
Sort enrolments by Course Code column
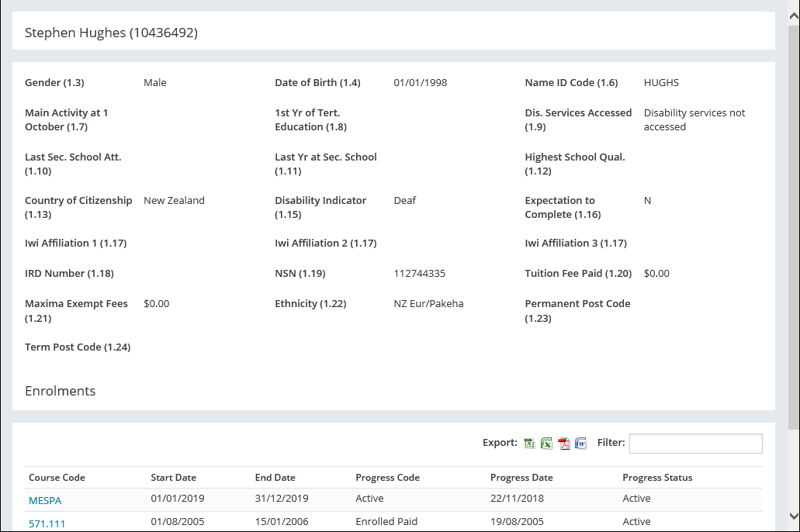57,478
